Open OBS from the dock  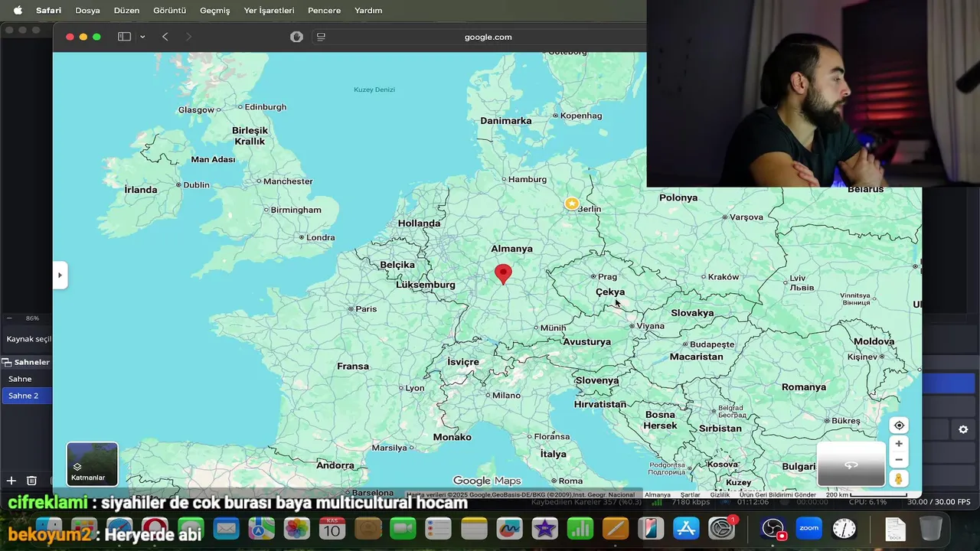coord(773,528)
